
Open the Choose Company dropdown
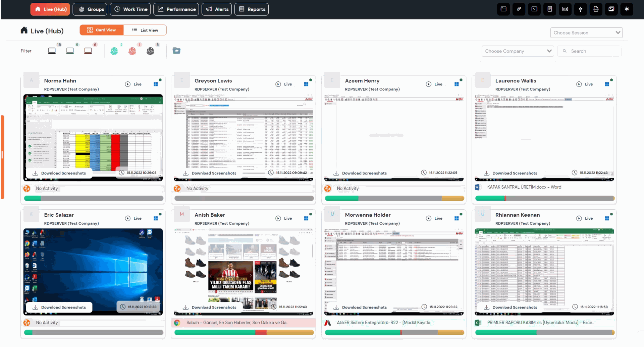(518, 51)
